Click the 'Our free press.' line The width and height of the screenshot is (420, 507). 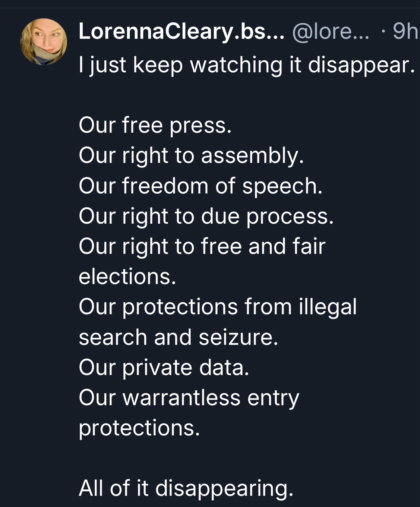pyautogui.click(x=155, y=125)
